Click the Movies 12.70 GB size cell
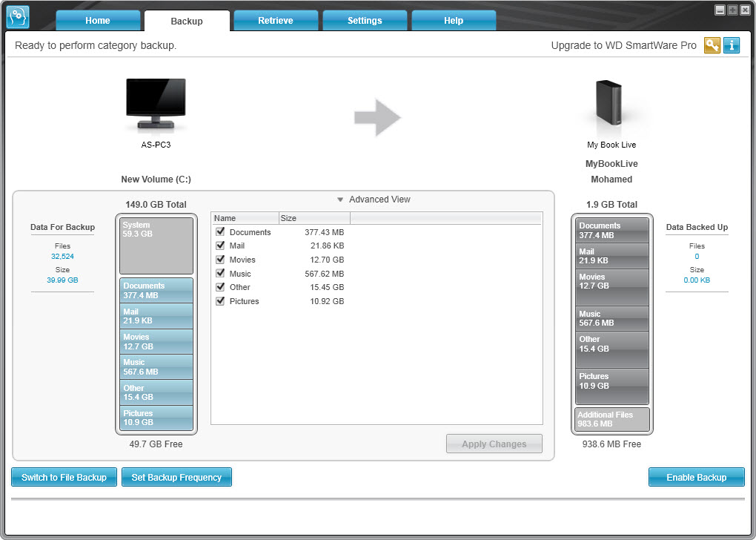 coord(327,260)
